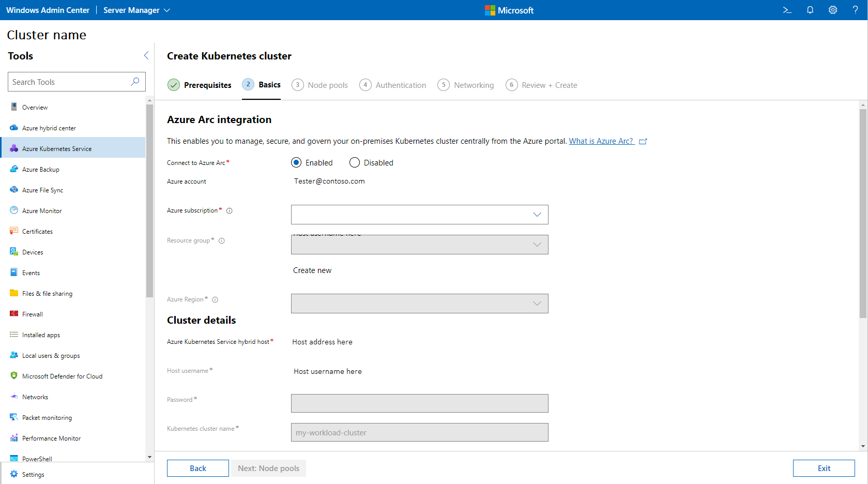Expand the Server Manager dropdown

pos(136,10)
